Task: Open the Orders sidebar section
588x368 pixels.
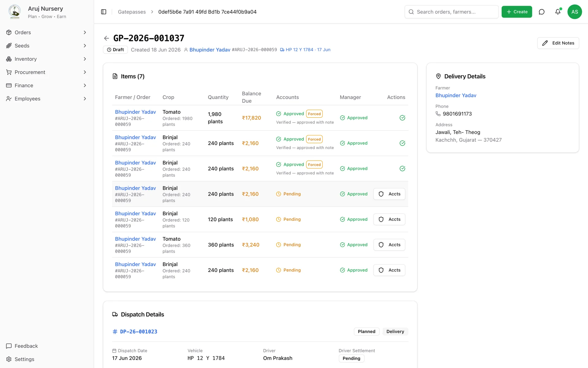Action: point(47,33)
